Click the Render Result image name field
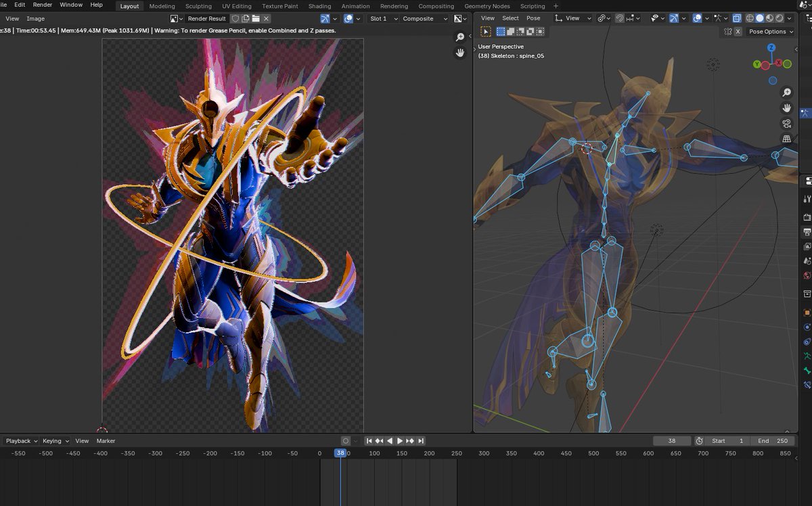812x506 pixels. tap(207, 19)
